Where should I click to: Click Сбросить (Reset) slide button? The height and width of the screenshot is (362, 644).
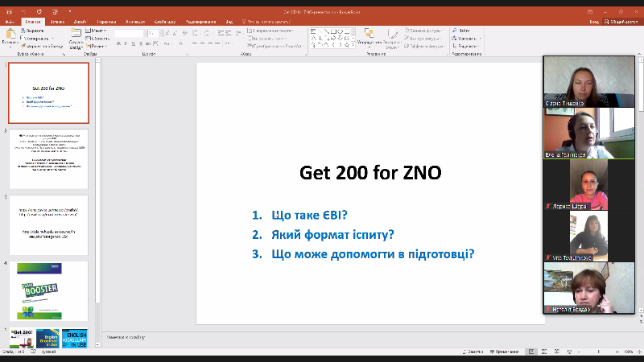[x=97, y=39]
